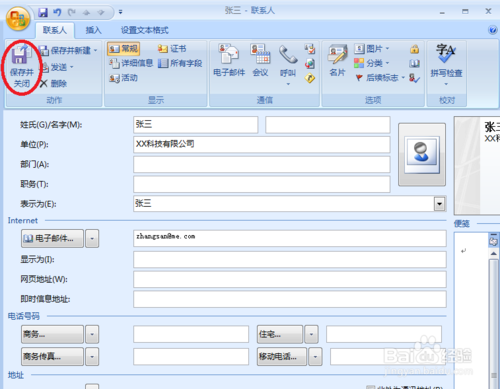The height and width of the screenshot is (389, 500).
Task: Click the home phone number field beside 住宅...
Action: [384, 334]
